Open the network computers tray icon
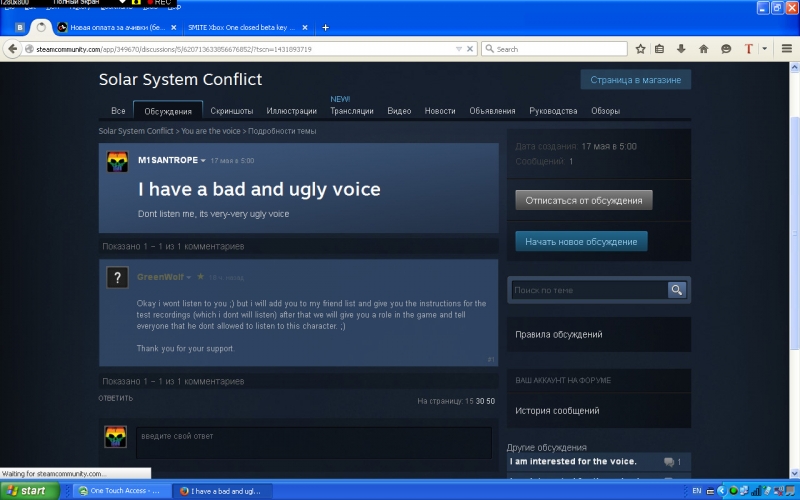Viewport: 800px width, 500px height. click(744, 491)
